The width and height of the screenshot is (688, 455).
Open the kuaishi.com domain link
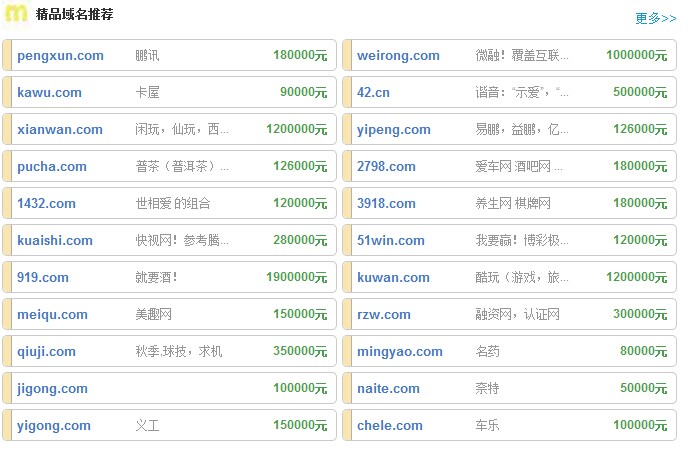tap(55, 241)
